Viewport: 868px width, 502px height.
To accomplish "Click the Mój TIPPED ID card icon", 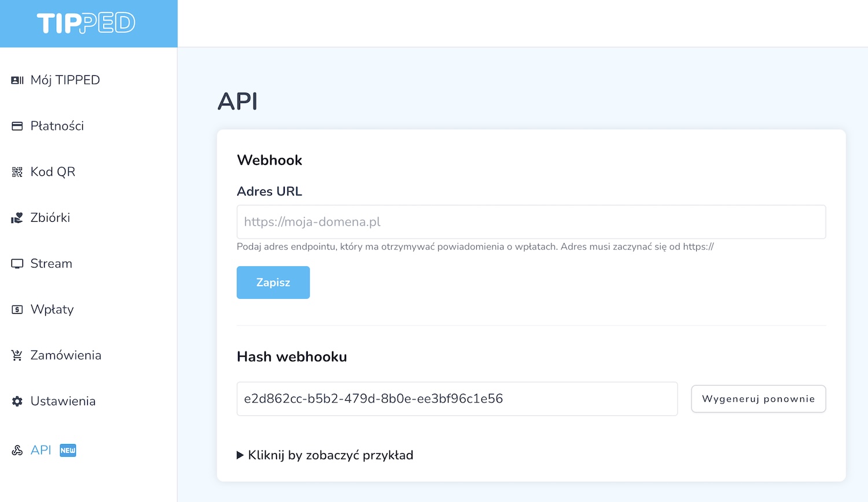I will click(x=17, y=80).
